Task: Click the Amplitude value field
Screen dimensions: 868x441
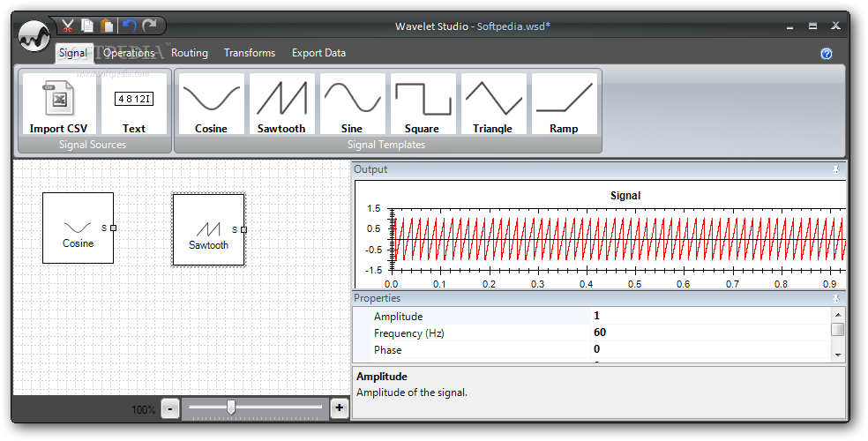Action: [x=711, y=316]
